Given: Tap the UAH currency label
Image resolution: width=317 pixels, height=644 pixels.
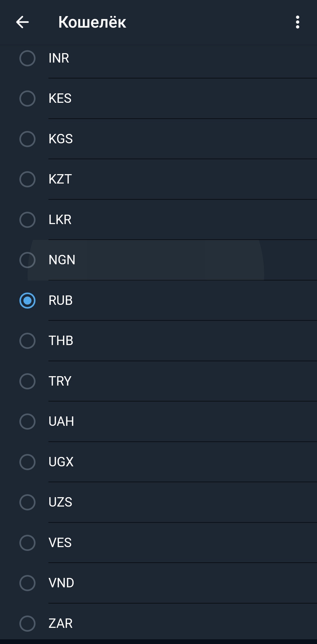Looking at the screenshot, I should [x=61, y=421].
